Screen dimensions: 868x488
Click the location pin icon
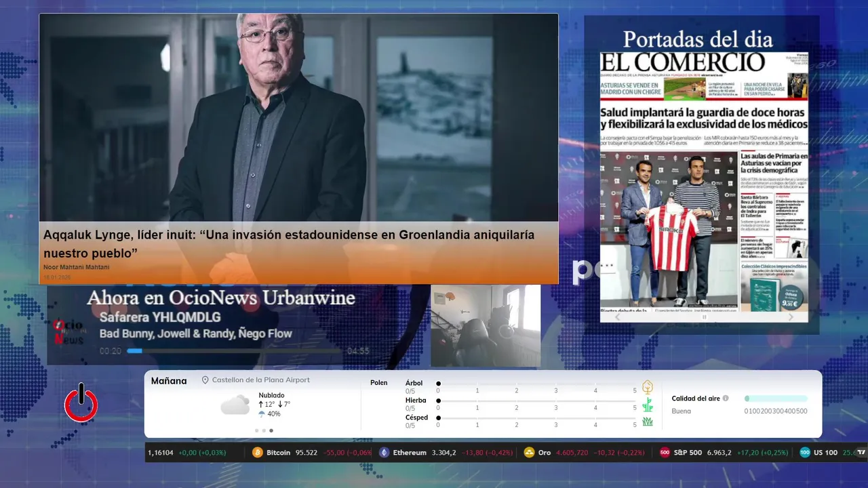pos(205,380)
